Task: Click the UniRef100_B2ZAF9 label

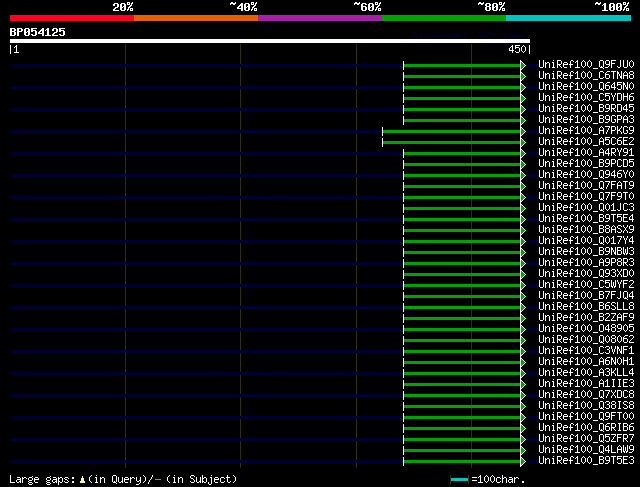Action: point(586,318)
